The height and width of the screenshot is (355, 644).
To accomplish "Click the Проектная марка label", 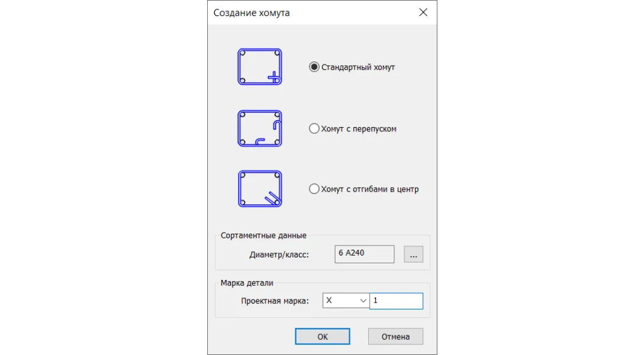I will (275, 301).
